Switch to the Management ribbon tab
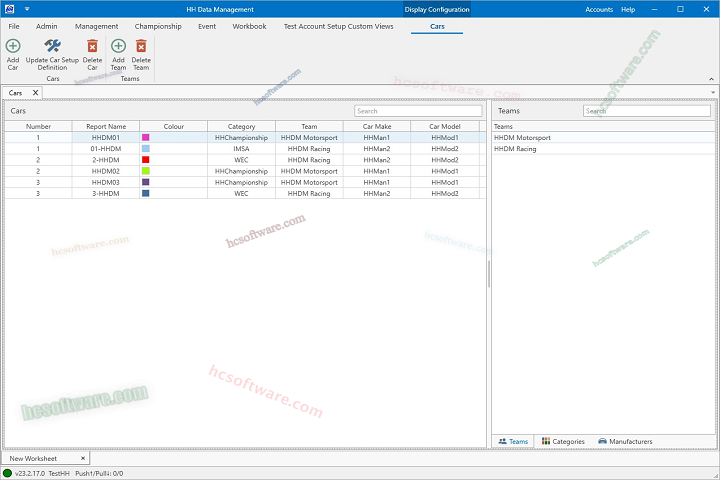Viewport: 720px width, 480px height. coord(96,26)
